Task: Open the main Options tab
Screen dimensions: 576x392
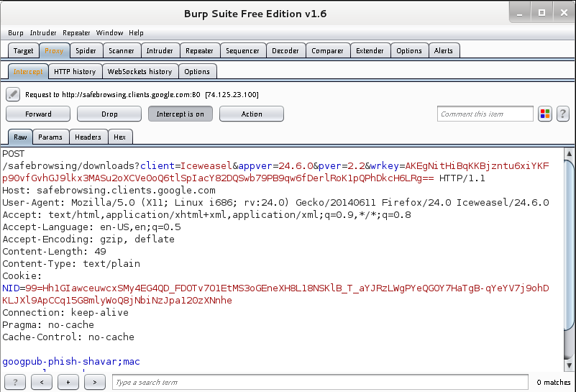Action: click(409, 50)
